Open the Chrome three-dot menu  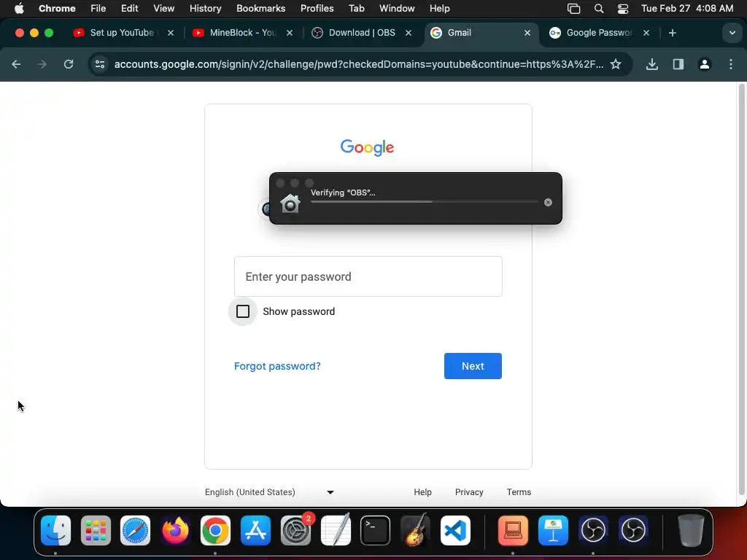click(731, 64)
